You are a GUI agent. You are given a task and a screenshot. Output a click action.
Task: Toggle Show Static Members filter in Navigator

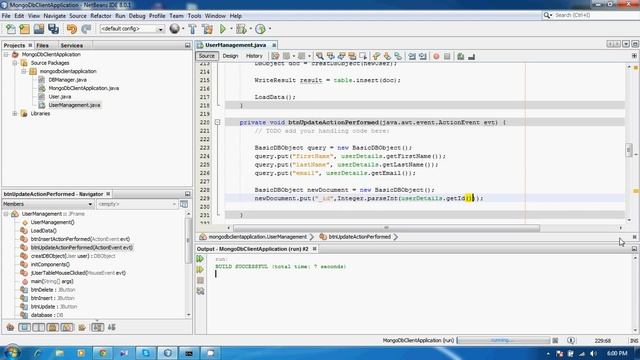pyautogui.click(x=38, y=327)
